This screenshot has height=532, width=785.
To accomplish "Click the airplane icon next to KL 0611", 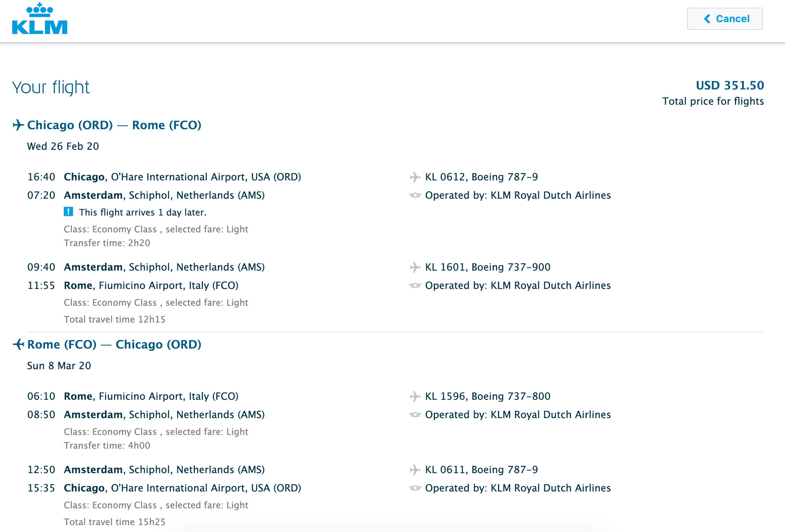I will coord(415,470).
